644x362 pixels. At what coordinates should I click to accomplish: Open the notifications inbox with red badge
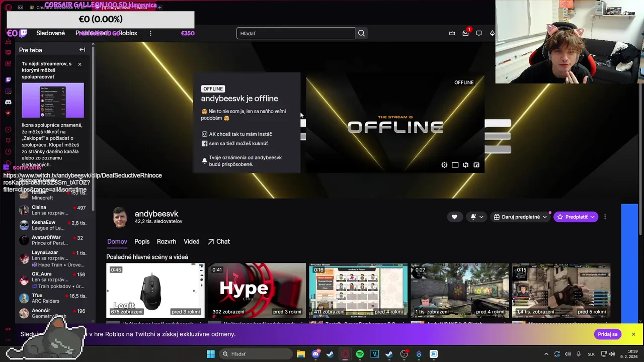(465, 33)
